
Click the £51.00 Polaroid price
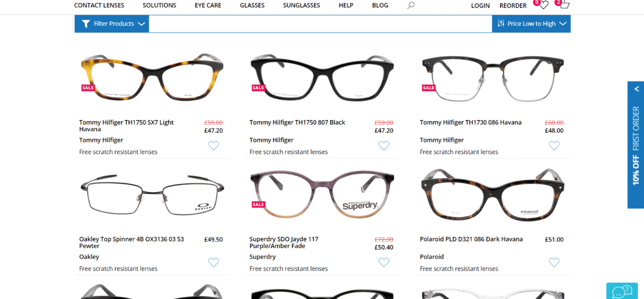coord(554,240)
